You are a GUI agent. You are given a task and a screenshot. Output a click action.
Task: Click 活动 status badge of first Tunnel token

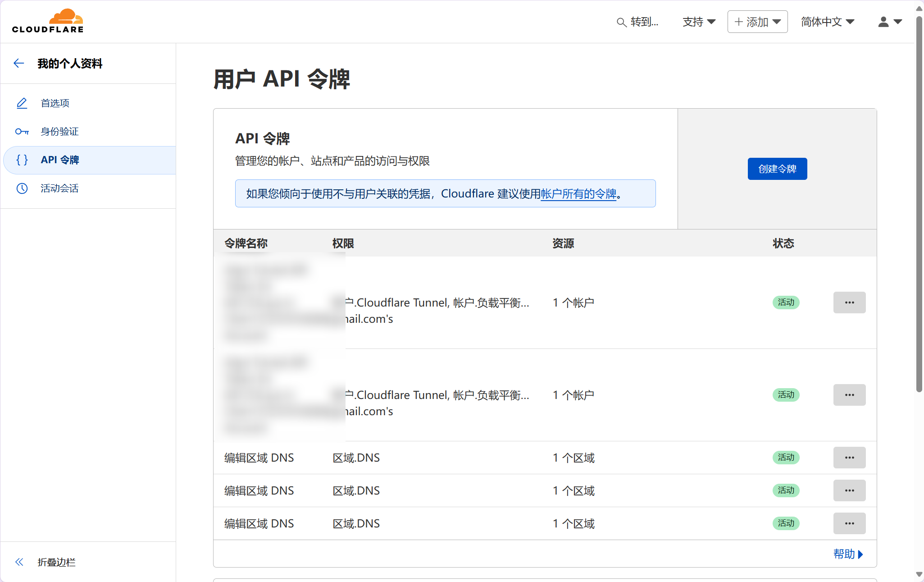click(x=786, y=302)
